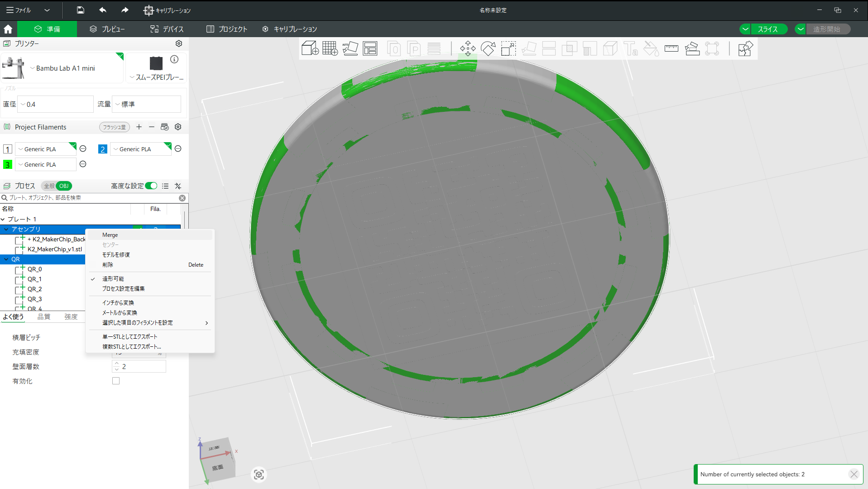Select the Scale tool

point(508,48)
